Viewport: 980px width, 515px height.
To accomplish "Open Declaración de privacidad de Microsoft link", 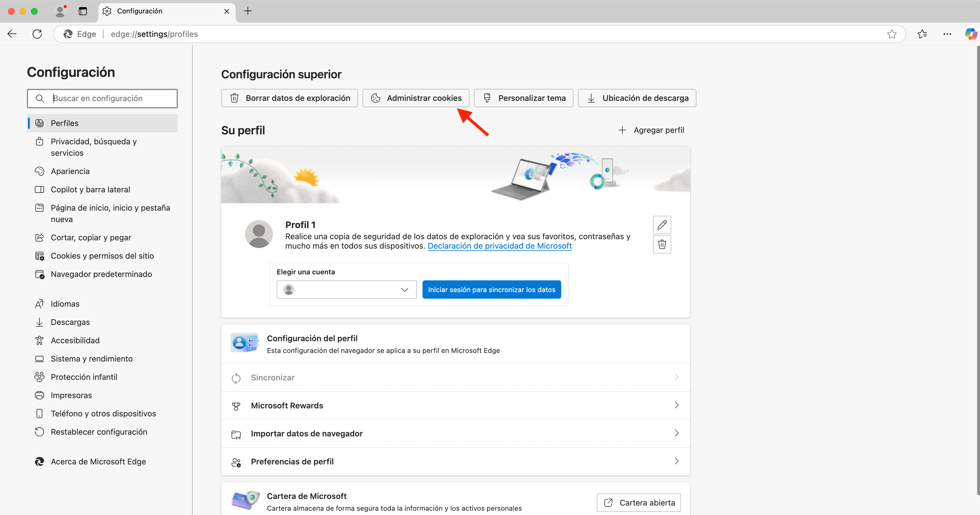I will (499, 246).
